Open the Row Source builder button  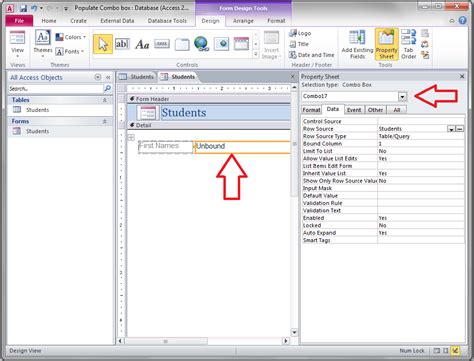pyautogui.click(x=460, y=129)
